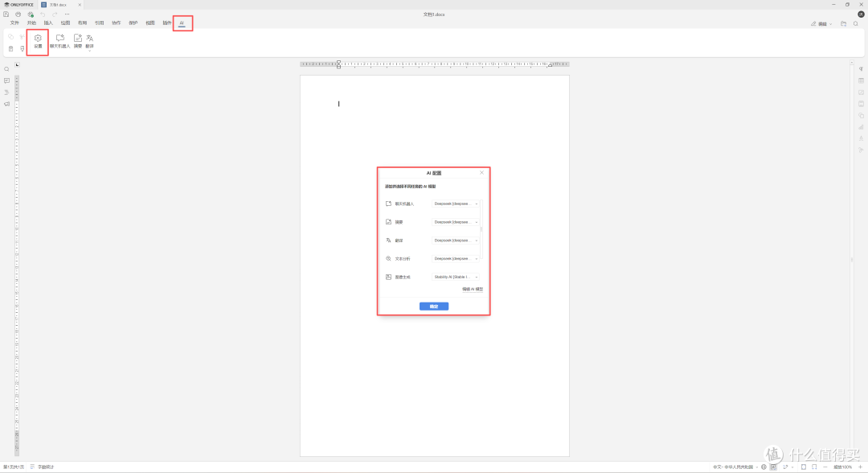The width and height of the screenshot is (868, 473).
Task: Click the save icon in quick toolbar
Action: click(6, 14)
